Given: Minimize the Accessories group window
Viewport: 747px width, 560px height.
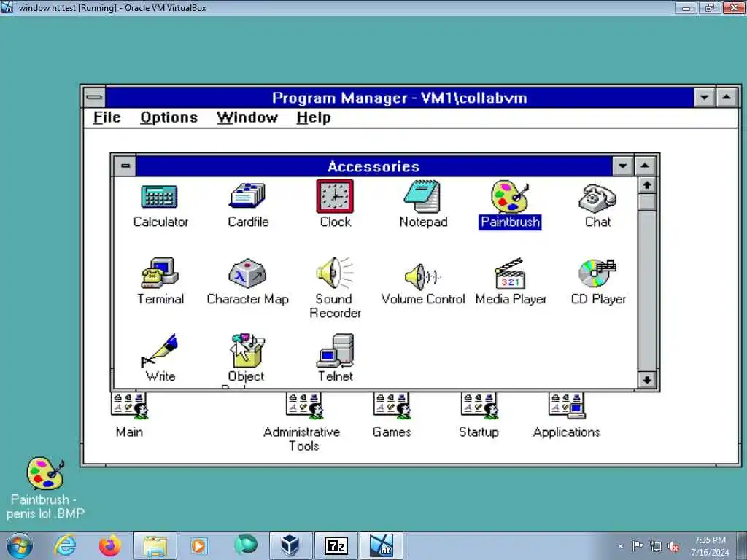Looking at the screenshot, I should (x=623, y=166).
